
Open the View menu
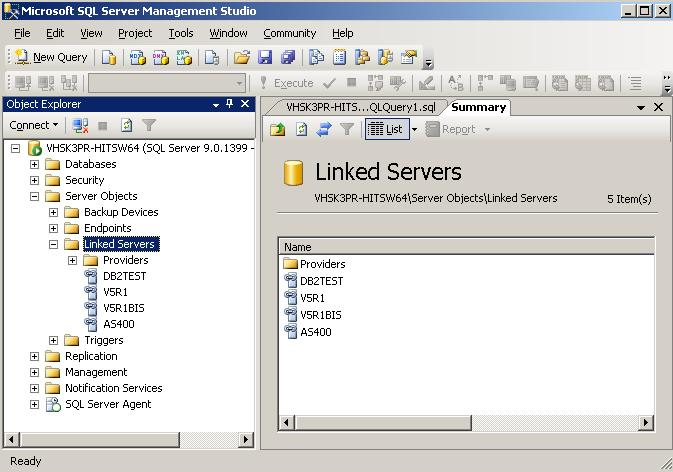91,33
